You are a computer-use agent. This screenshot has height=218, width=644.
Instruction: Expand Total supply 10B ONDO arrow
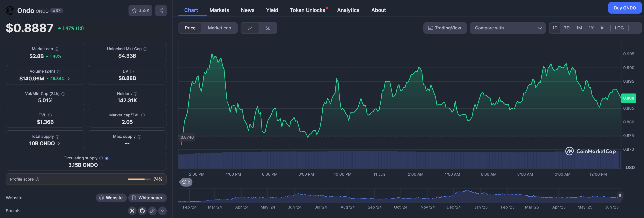coord(59,144)
